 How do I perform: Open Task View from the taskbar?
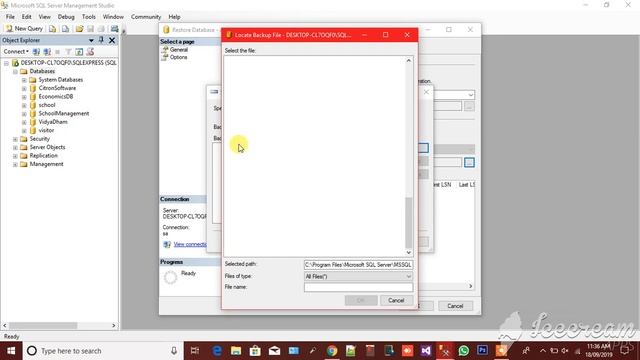pyautogui.click(x=195, y=351)
